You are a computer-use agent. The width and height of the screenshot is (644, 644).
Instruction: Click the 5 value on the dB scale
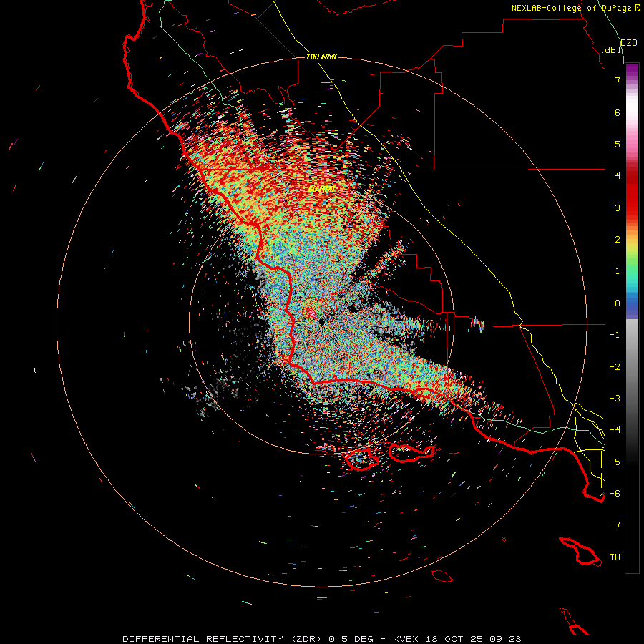click(618, 144)
